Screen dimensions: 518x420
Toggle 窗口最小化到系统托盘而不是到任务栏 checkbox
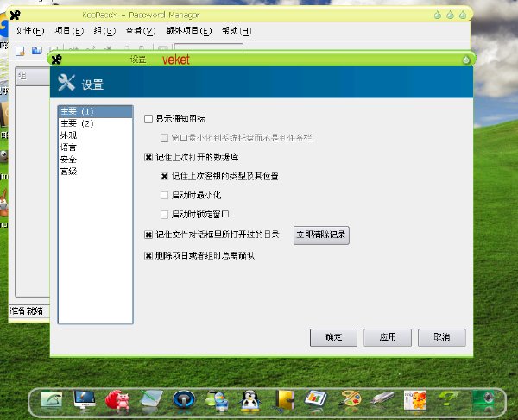point(164,138)
